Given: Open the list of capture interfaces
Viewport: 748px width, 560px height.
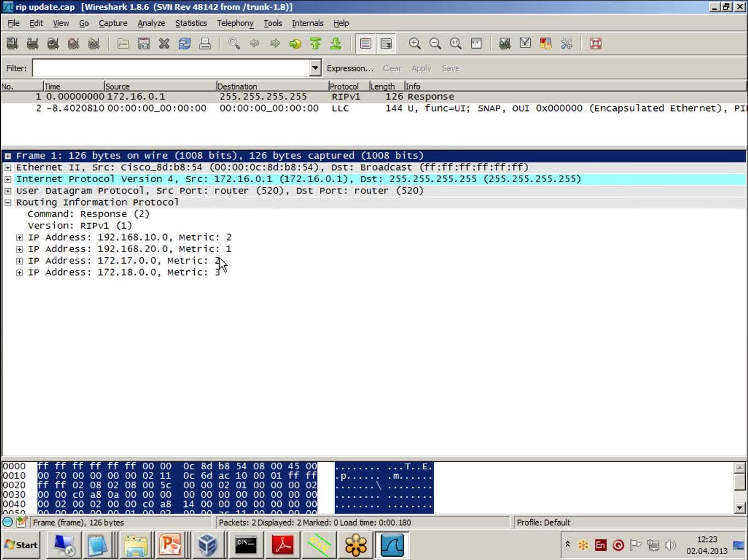Looking at the screenshot, I should [12, 44].
